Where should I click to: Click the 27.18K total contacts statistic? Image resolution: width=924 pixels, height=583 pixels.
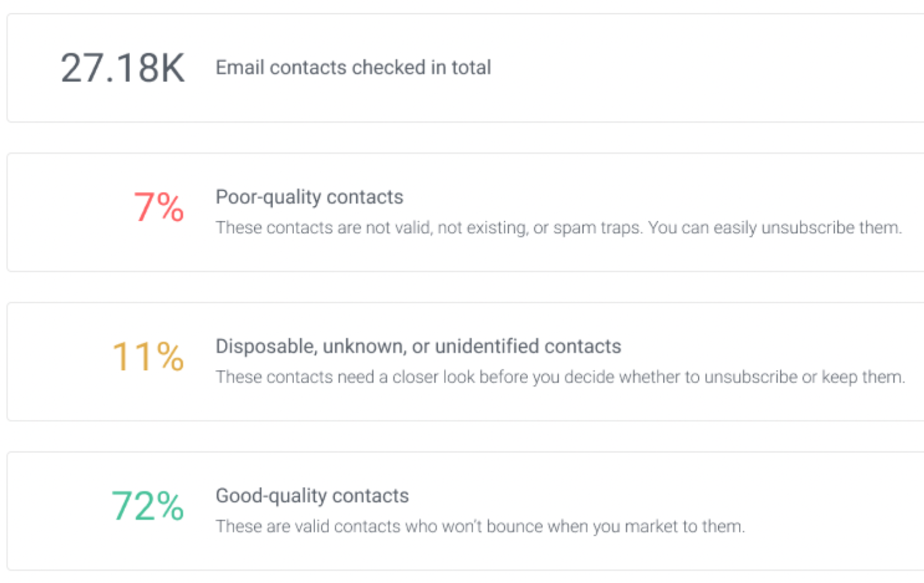pyautogui.click(x=122, y=66)
